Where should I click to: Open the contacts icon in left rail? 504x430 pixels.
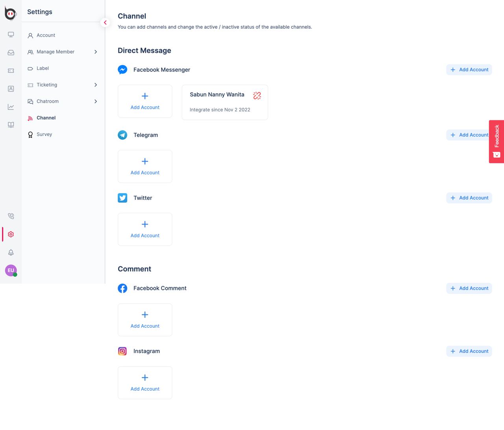(11, 89)
